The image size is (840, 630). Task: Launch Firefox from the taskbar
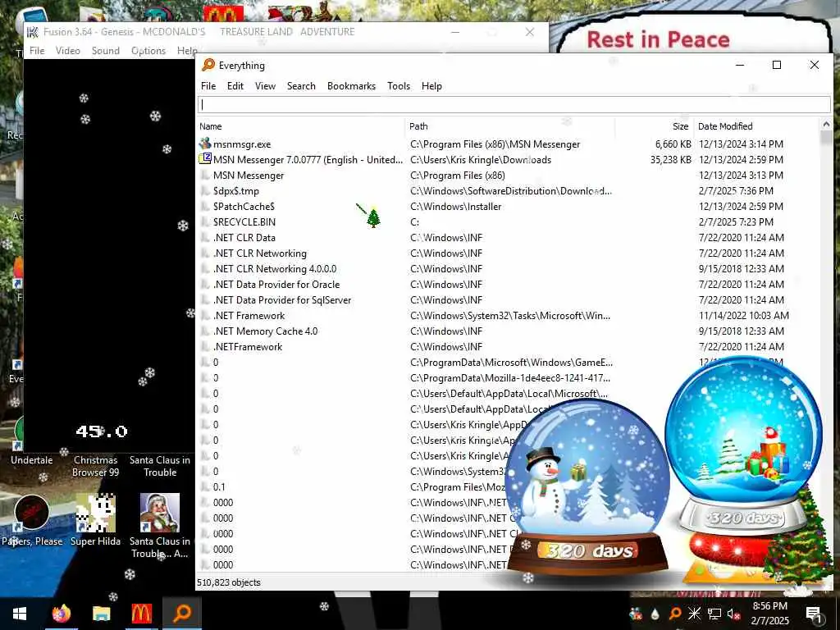(61, 614)
